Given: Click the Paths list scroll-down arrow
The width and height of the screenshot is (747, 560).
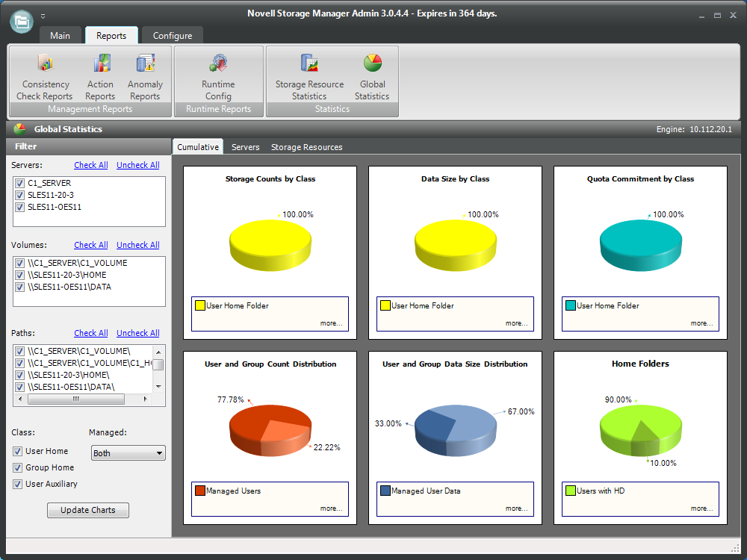Looking at the screenshot, I should [x=158, y=387].
